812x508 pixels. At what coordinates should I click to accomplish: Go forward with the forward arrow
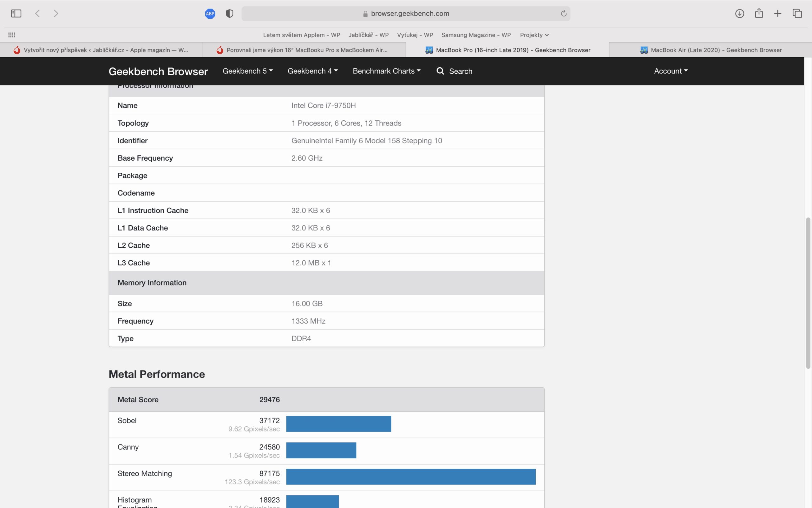tap(56, 13)
